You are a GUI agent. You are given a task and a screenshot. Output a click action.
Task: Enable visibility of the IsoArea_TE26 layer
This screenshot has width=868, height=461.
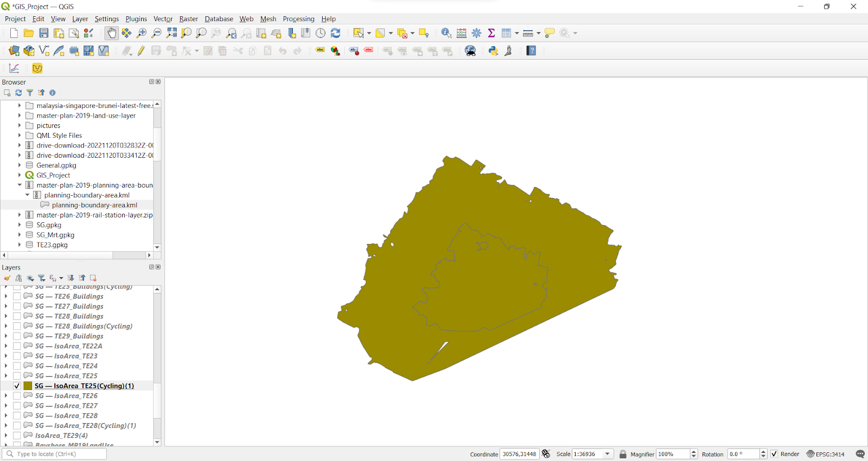pyautogui.click(x=17, y=396)
